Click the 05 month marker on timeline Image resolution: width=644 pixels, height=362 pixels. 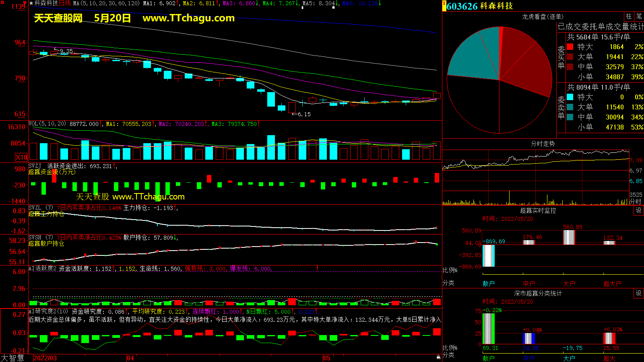coord(326,358)
